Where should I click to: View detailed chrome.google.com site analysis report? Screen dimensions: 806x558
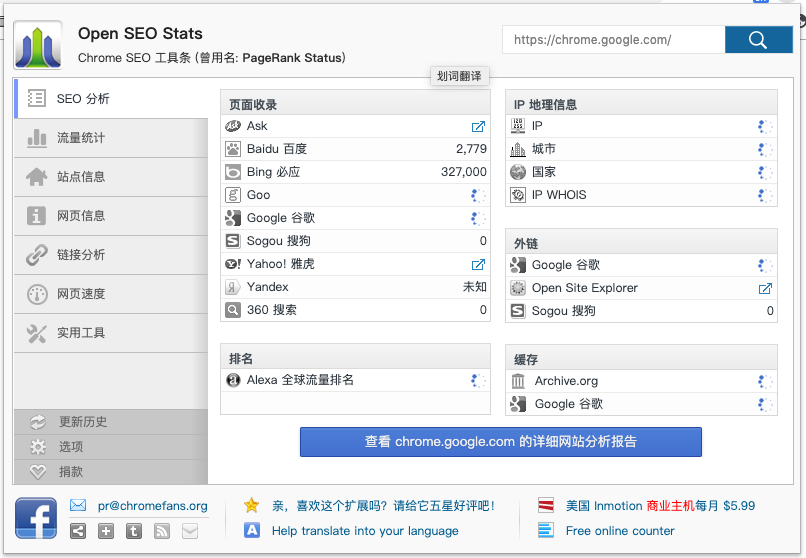coord(501,442)
